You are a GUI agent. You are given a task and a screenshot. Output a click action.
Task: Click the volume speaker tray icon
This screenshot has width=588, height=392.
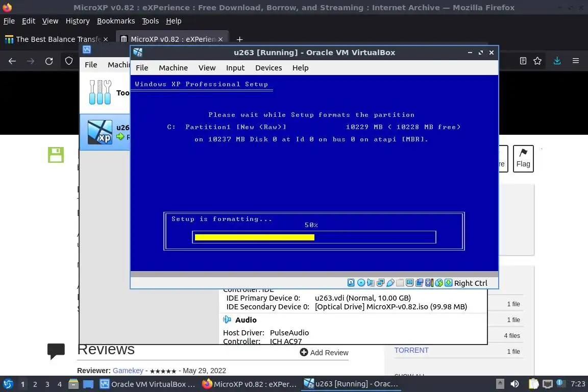click(x=514, y=384)
